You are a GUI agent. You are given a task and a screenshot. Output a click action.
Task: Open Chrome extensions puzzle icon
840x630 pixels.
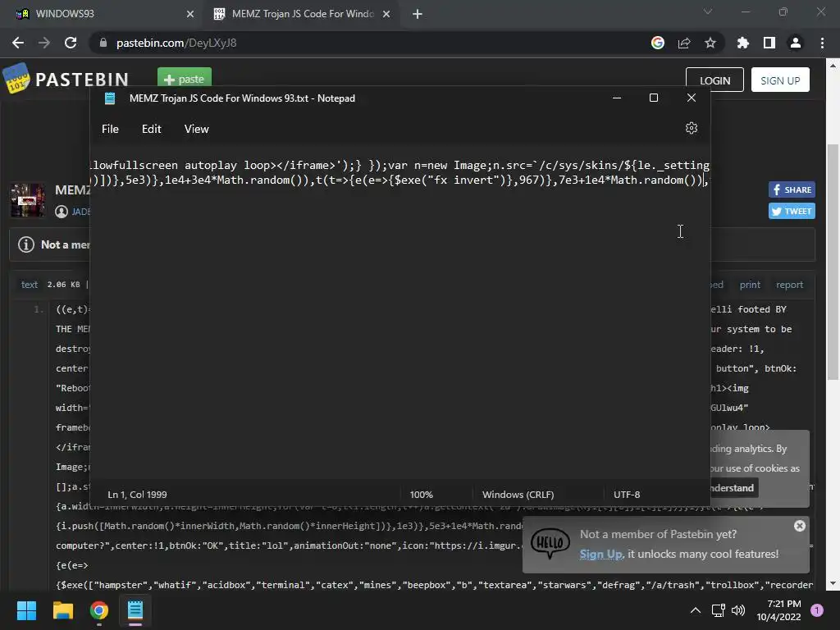[x=742, y=43]
